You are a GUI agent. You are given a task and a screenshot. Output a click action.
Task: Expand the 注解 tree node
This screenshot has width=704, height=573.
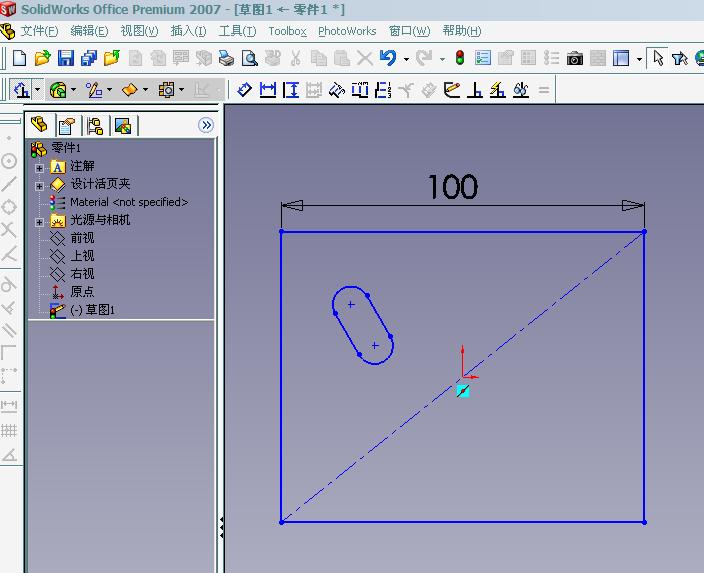[x=40, y=168]
